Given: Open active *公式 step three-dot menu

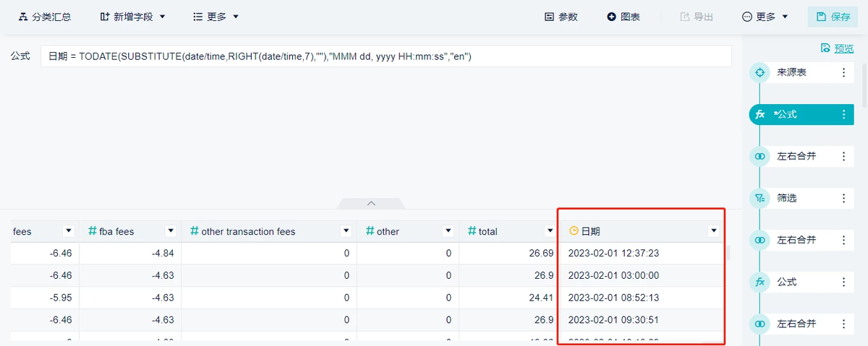Looking at the screenshot, I should 843,114.
